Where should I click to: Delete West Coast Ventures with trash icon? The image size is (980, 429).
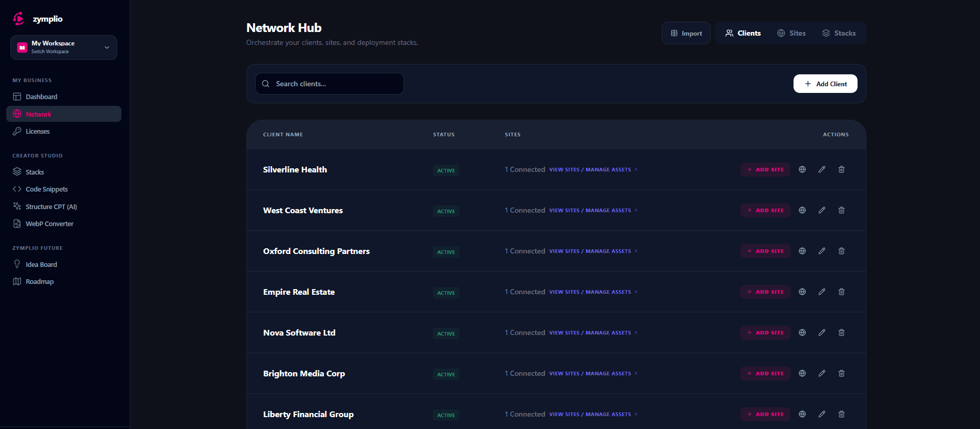[x=842, y=210]
